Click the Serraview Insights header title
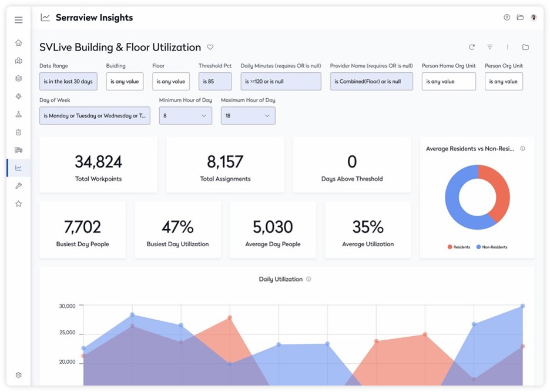Screen dimensions: 550x392 point(95,18)
